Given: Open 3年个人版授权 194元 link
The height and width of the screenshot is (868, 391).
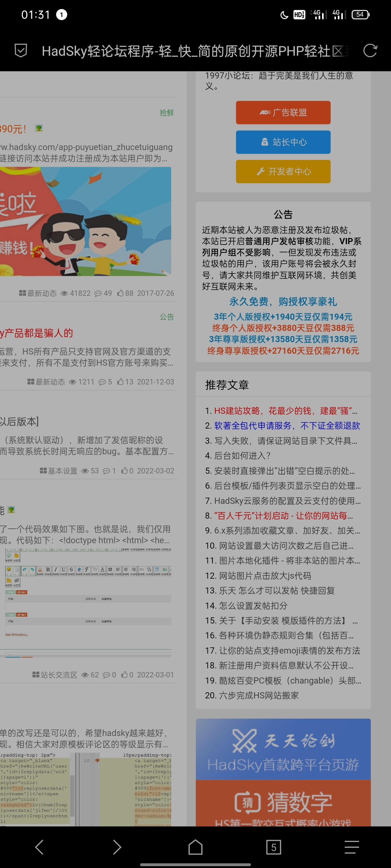Looking at the screenshot, I should (x=283, y=317).
